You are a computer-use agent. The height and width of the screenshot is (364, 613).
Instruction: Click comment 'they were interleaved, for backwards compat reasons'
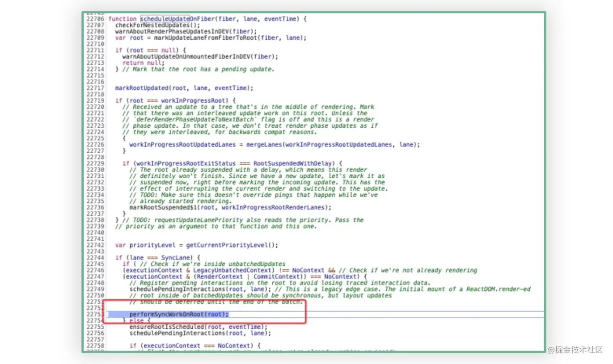(220, 132)
